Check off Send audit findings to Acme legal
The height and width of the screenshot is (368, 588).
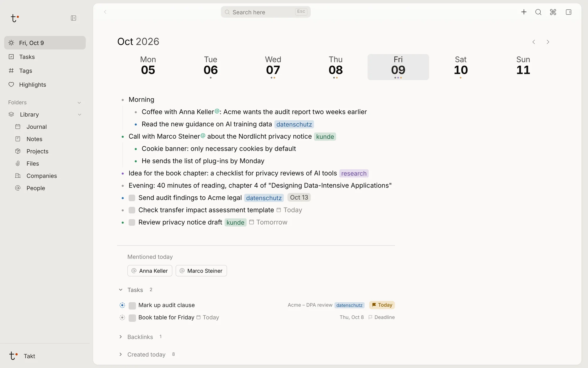(132, 198)
